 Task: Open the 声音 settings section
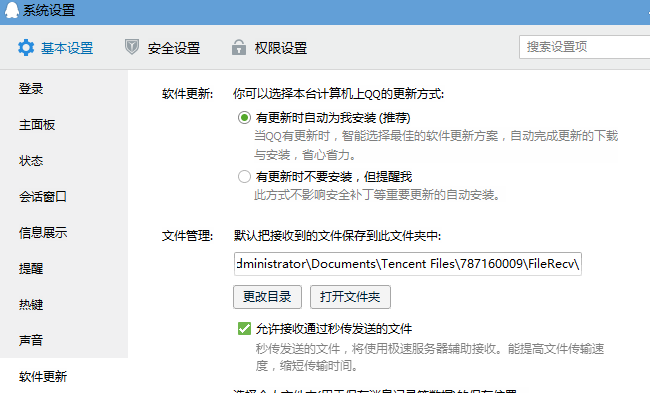tap(31, 340)
